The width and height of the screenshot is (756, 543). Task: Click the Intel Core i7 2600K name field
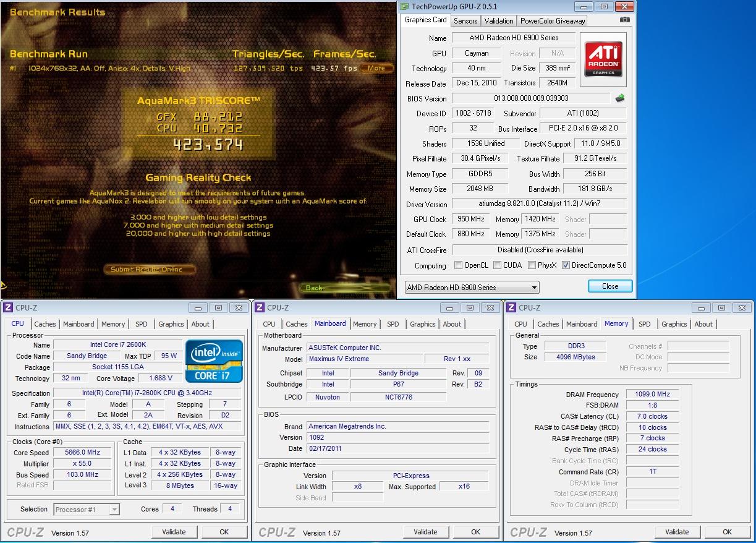(x=117, y=345)
